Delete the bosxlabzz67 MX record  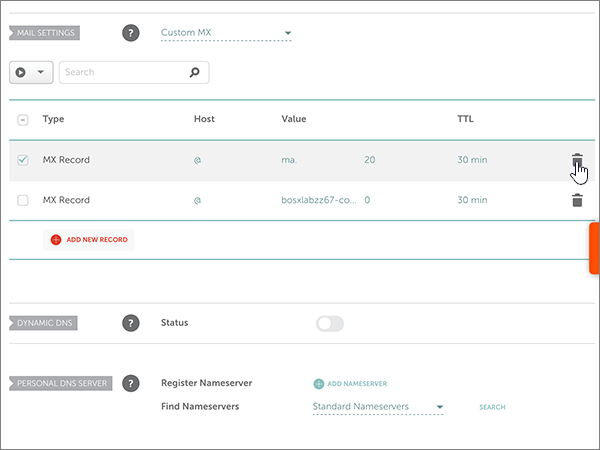tap(577, 200)
